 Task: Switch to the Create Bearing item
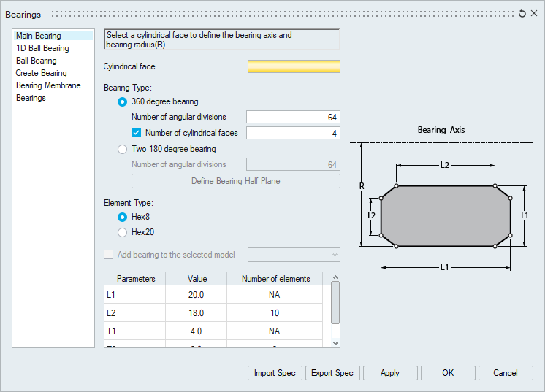pyautogui.click(x=41, y=73)
